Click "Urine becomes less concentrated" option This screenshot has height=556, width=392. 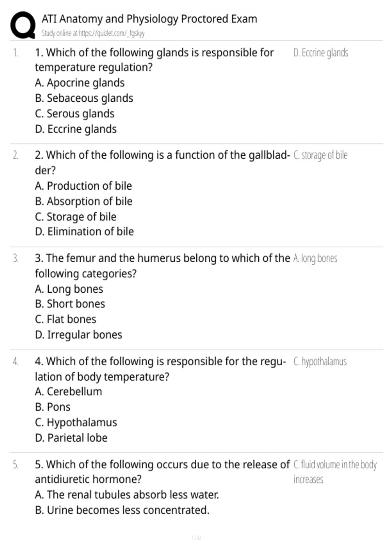(122, 510)
